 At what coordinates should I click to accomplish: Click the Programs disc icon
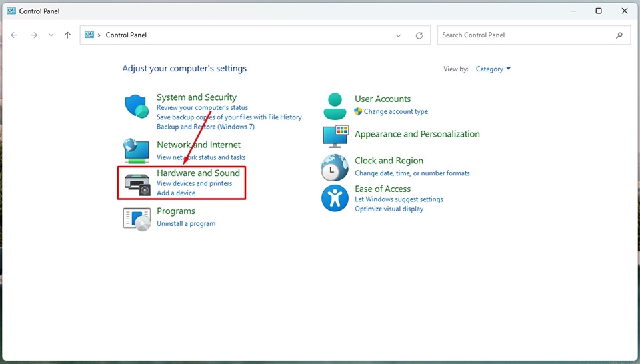[x=137, y=219]
